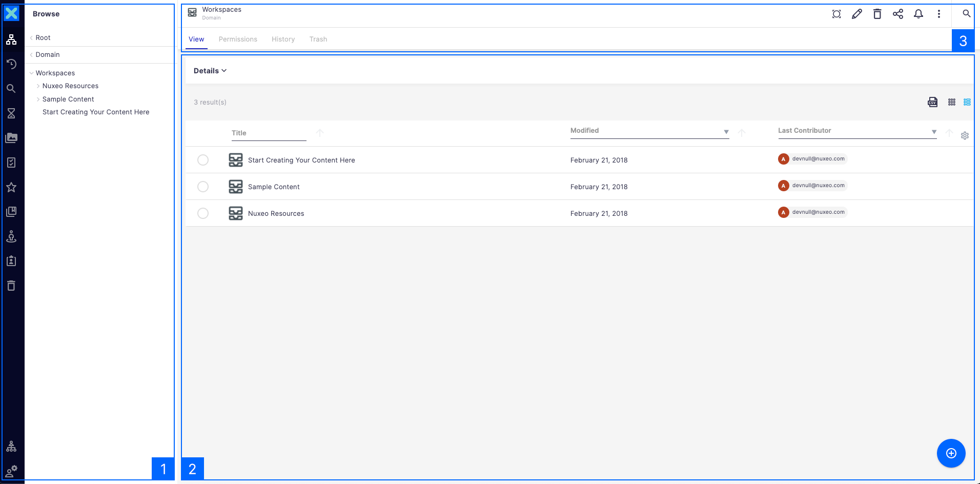Open Start Creating Your Content Here in table
The width and height of the screenshot is (980, 484).
point(301,160)
